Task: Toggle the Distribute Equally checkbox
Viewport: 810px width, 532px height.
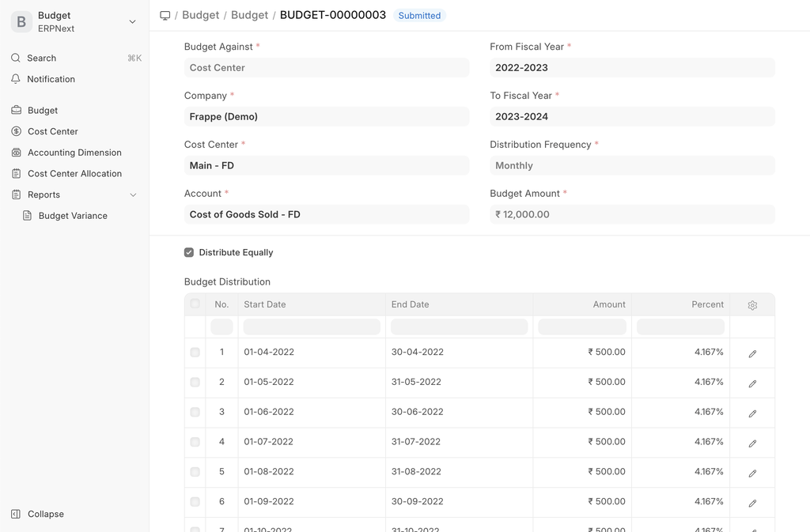Action: point(189,252)
